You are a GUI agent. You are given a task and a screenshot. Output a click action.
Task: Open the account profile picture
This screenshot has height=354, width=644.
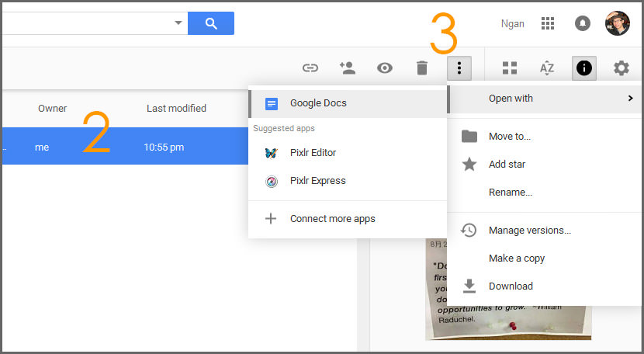(x=618, y=23)
